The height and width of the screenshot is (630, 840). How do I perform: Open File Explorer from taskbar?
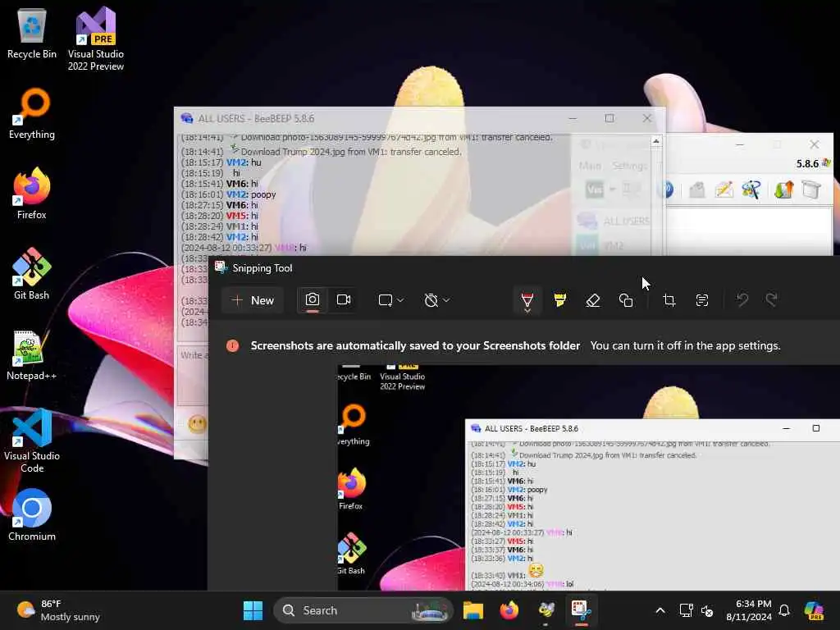[473, 610]
